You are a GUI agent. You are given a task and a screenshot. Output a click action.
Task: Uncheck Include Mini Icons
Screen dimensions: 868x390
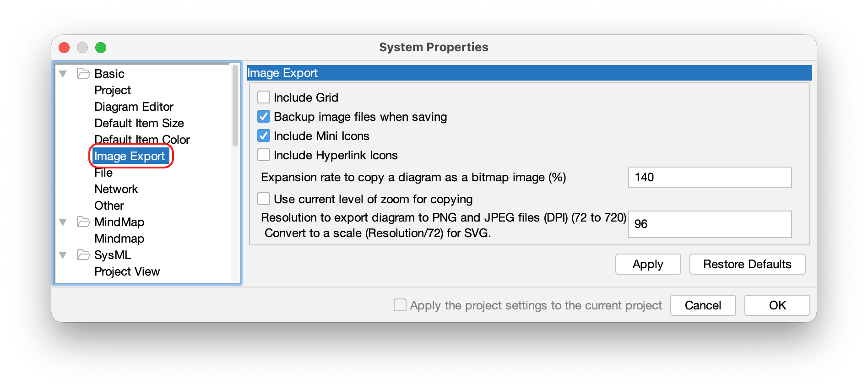tap(263, 135)
